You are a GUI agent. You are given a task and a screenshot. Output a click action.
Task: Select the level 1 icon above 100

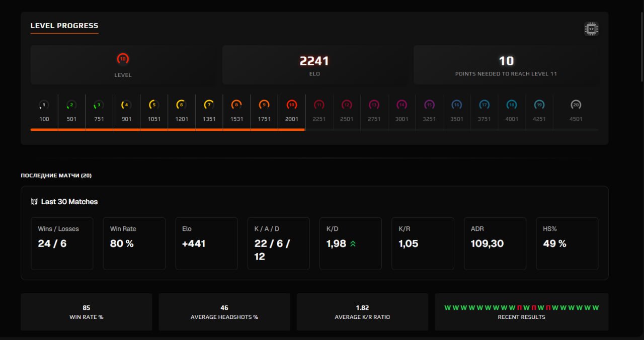pyautogui.click(x=44, y=105)
